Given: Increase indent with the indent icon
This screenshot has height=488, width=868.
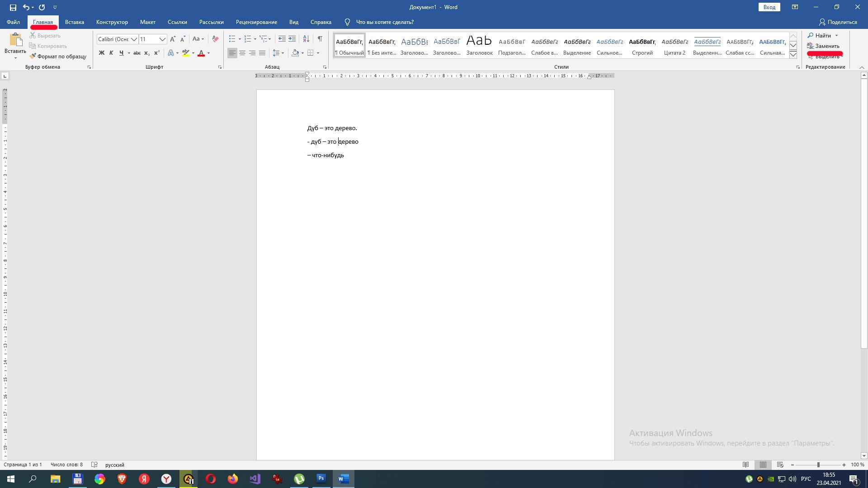Looking at the screenshot, I should pyautogui.click(x=292, y=39).
